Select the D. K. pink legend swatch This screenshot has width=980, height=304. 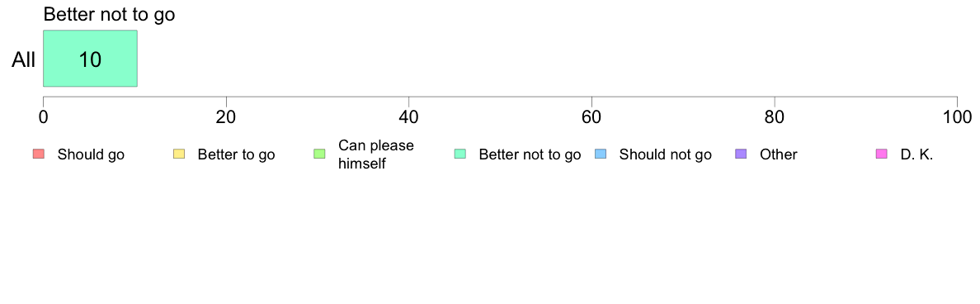[882, 154]
